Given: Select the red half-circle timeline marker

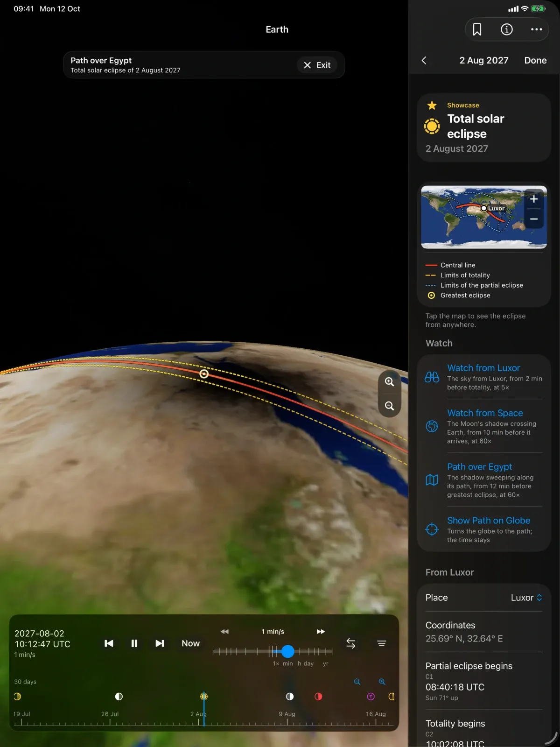Looking at the screenshot, I should [318, 696].
